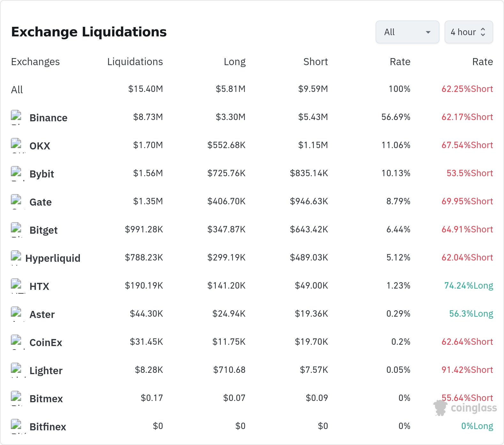This screenshot has width=504, height=445.
Task: Click the coinglass watermark logo
Action: pos(465,408)
